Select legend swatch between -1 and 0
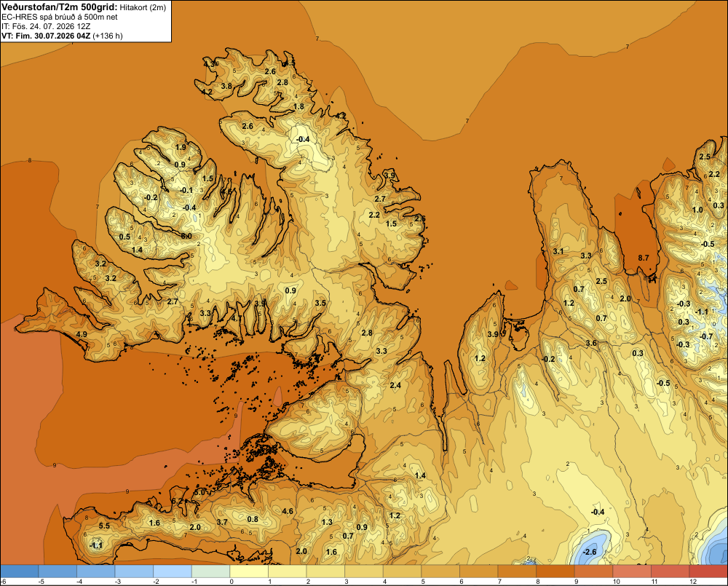Viewport: 728px width, 586px height. coord(211,571)
